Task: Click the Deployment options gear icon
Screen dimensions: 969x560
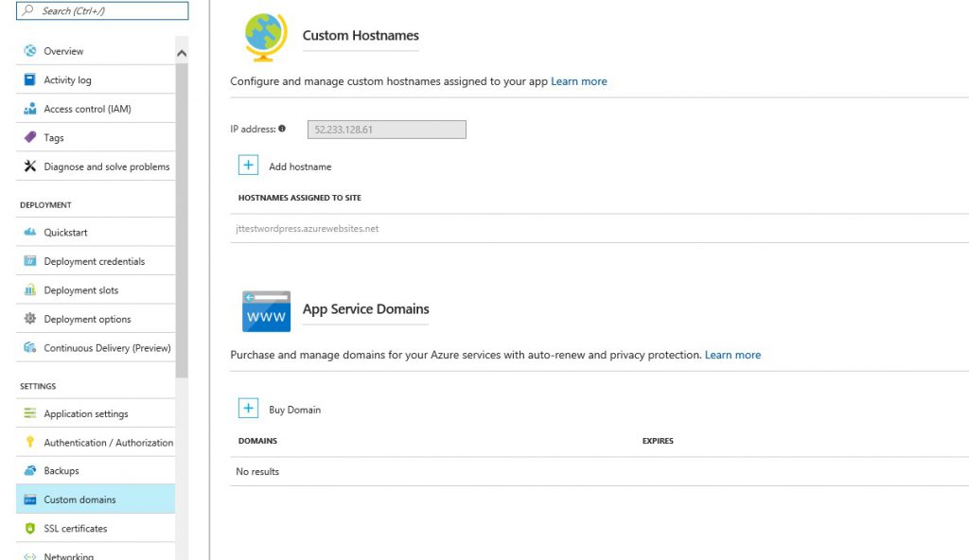Action: [29, 319]
